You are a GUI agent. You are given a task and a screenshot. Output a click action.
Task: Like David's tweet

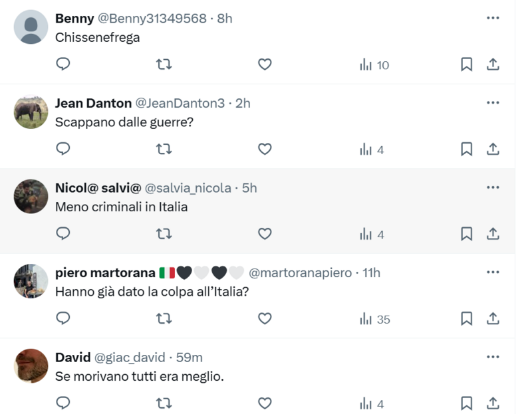[x=265, y=403]
